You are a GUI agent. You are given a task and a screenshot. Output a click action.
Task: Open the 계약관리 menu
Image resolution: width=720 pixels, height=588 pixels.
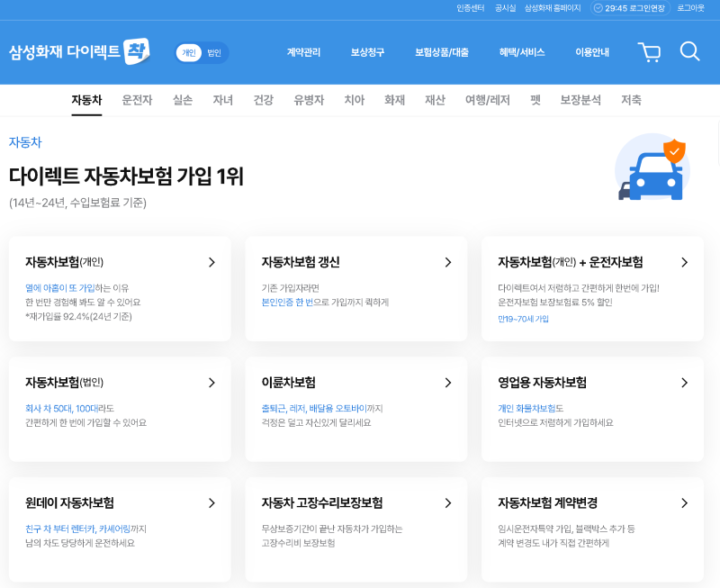[x=303, y=52]
